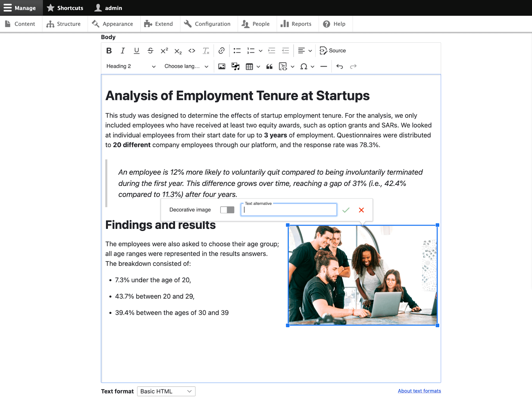Screen dimensions: 532x403
Task: Apply strikethrough formatting
Action: 150,51
